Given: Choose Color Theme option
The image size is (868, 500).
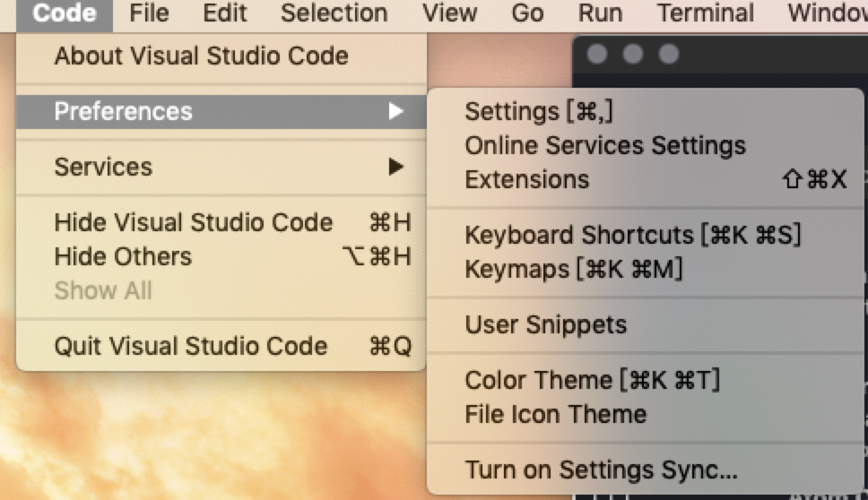Looking at the screenshot, I should tap(646, 380).
